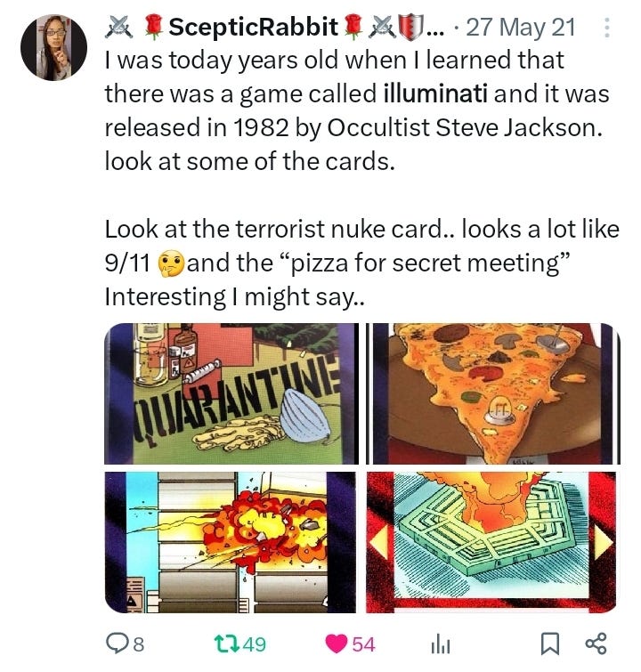Open the burning Pentagon card image
This screenshot has width=641, height=672.
pyautogui.click(x=491, y=542)
